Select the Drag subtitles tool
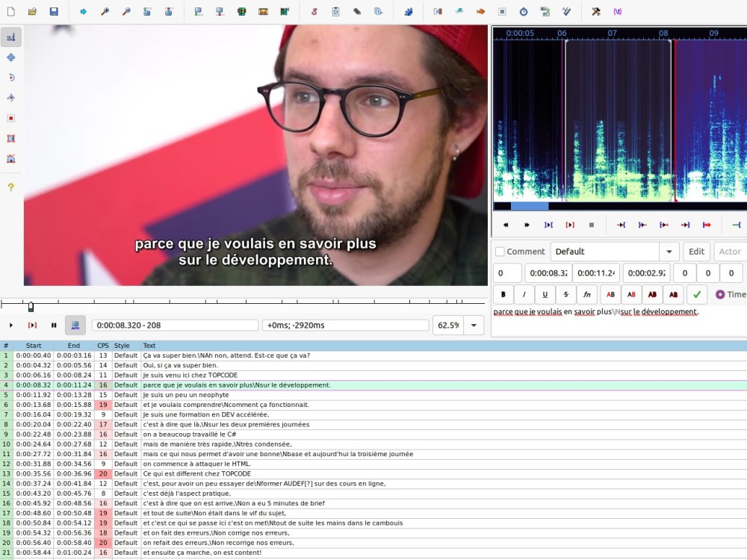This screenshot has height=560, width=747. click(x=11, y=57)
